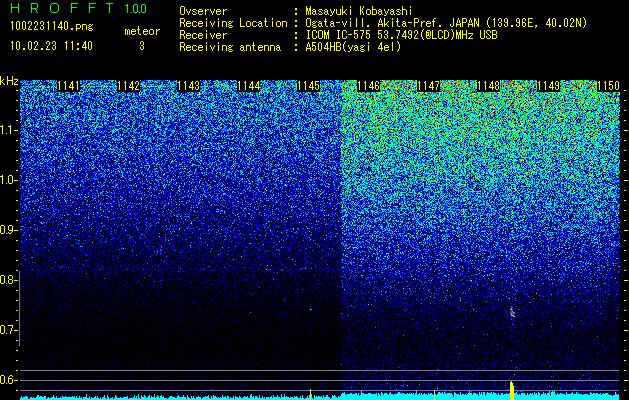This screenshot has height=400, width=629.
Task: Click the HROFFT 1.0.0 title text
Action: 78,8
